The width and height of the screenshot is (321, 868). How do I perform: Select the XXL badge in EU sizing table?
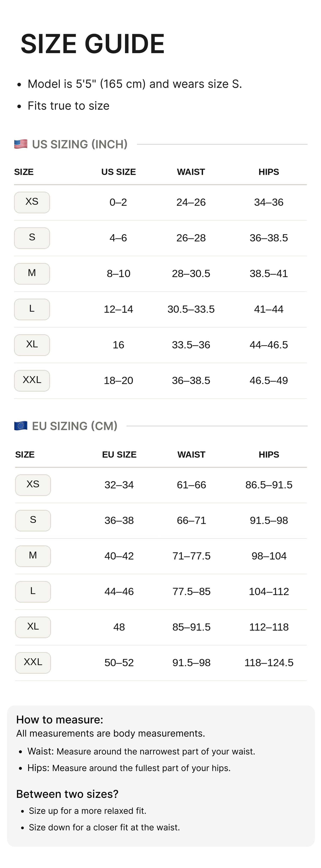point(33,662)
